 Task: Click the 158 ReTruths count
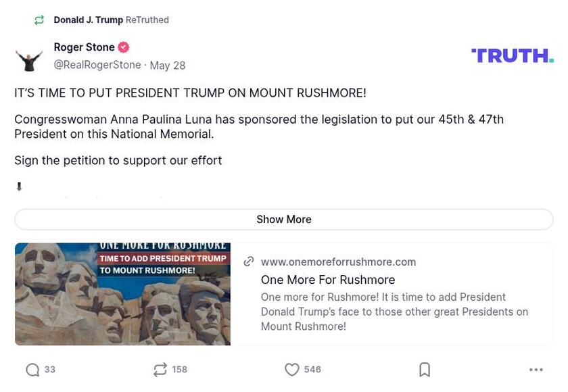point(179,370)
